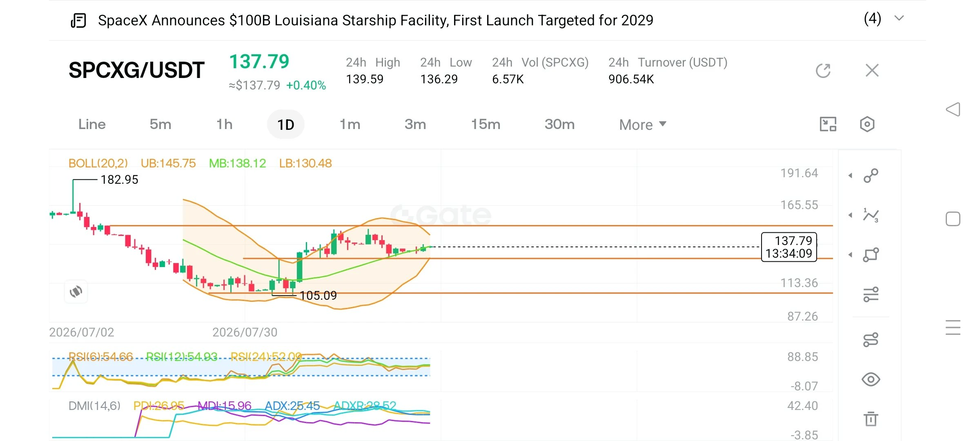
Task: Tap the Android back navigation triangle
Action: point(953,109)
